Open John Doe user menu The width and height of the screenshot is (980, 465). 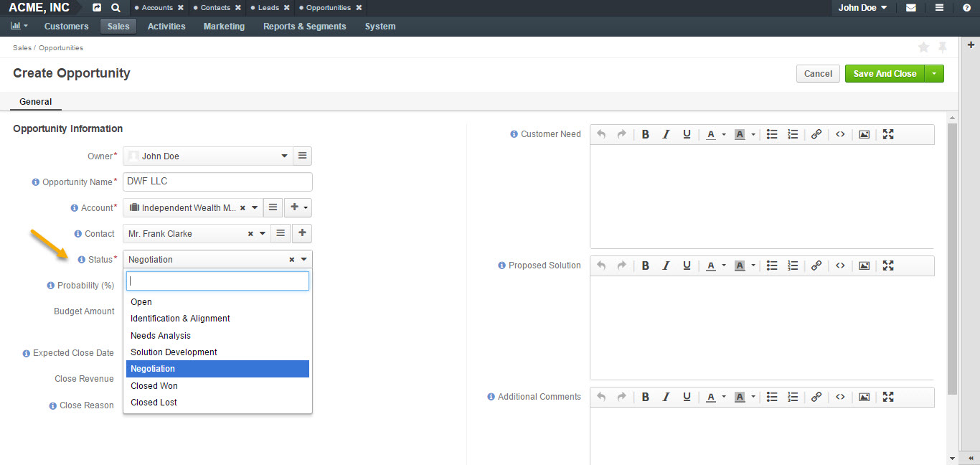863,8
